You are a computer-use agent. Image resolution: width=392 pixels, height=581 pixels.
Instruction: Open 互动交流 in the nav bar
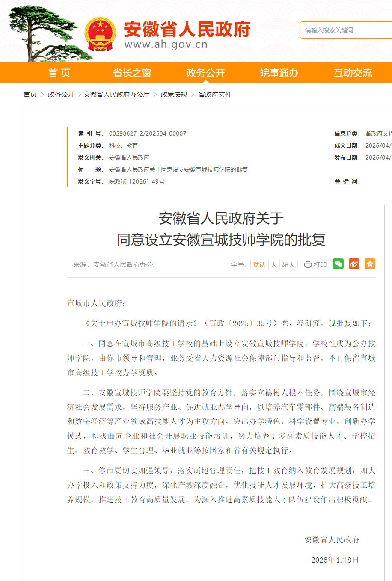point(353,73)
